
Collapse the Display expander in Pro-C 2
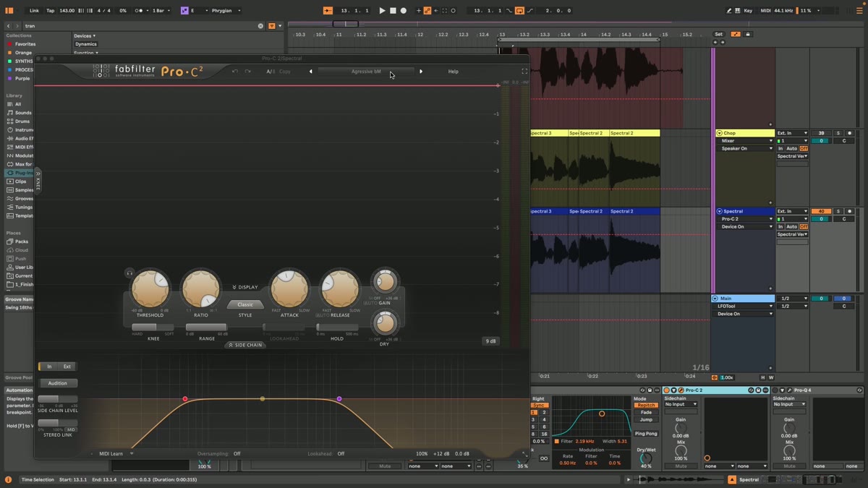pyautogui.click(x=245, y=287)
